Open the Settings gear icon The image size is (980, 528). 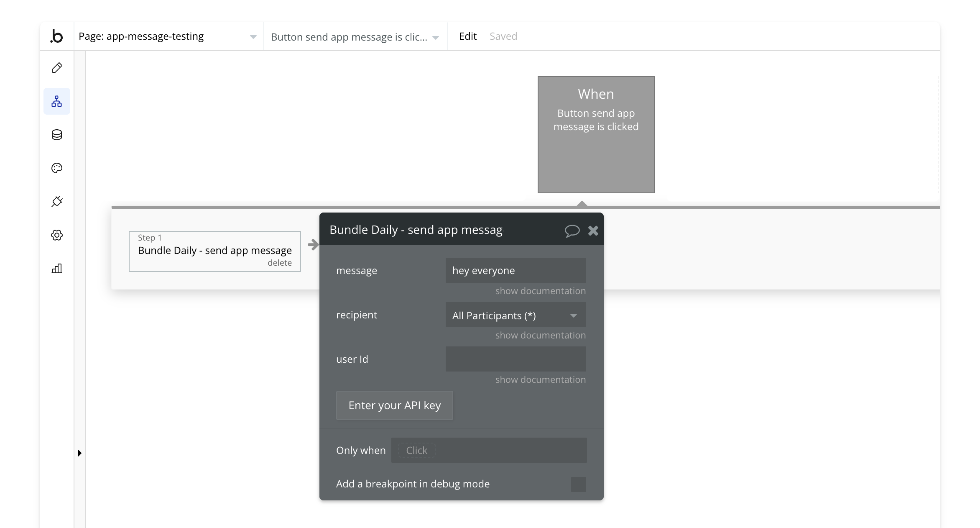tap(57, 235)
